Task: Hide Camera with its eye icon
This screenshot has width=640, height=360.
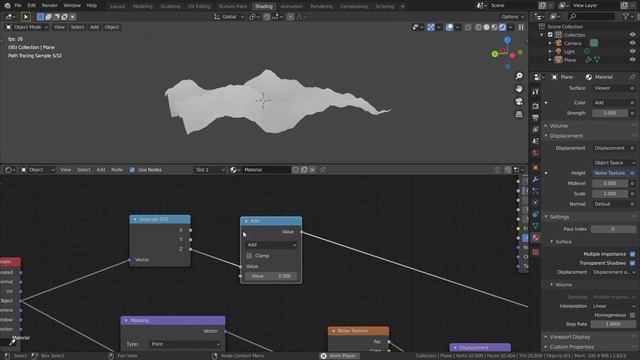Action: (632, 43)
